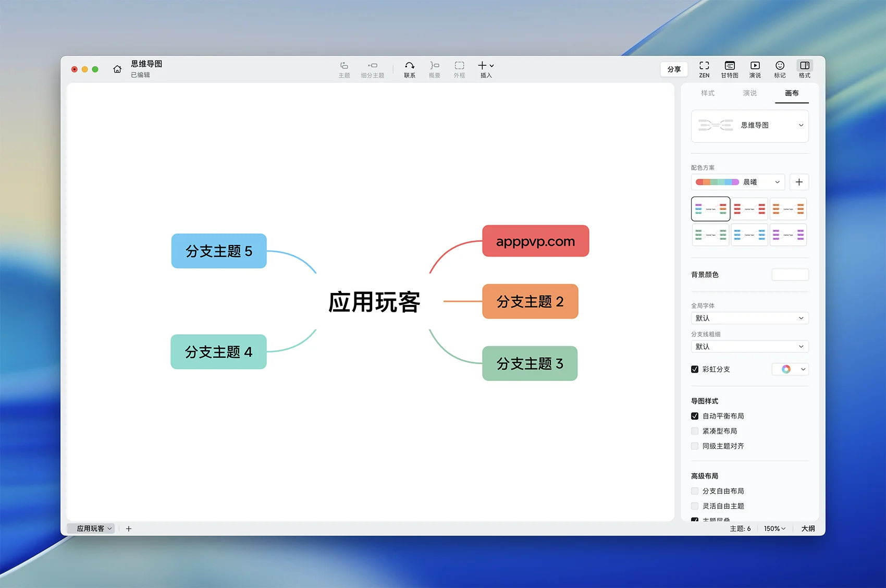Open the 甘特图 Gantt chart view
This screenshot has height=588, width=886.
click(x=729, y=66)
